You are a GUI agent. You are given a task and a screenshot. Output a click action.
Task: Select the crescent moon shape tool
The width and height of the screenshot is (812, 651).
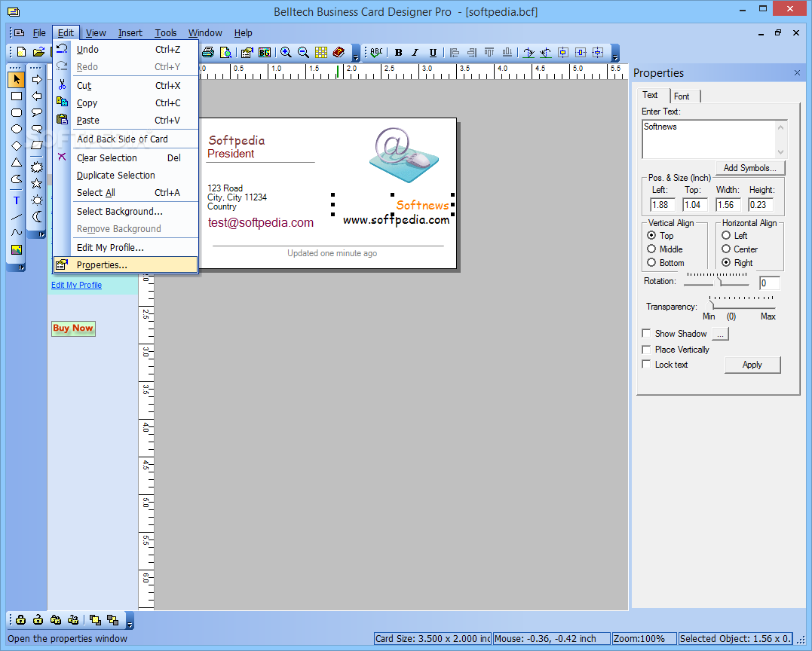(x=37, y=217)
